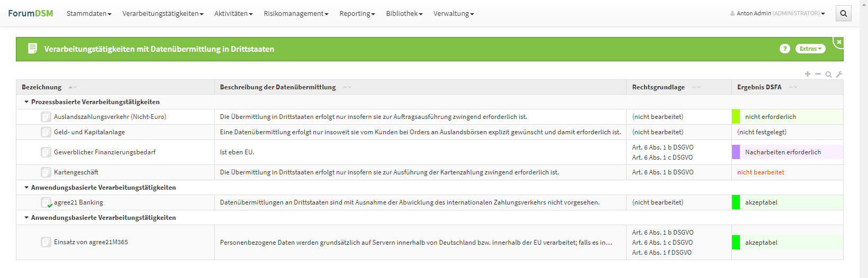Click the table search magnifier icon
This screenshot has height=278, width=868.
[828, 75]
